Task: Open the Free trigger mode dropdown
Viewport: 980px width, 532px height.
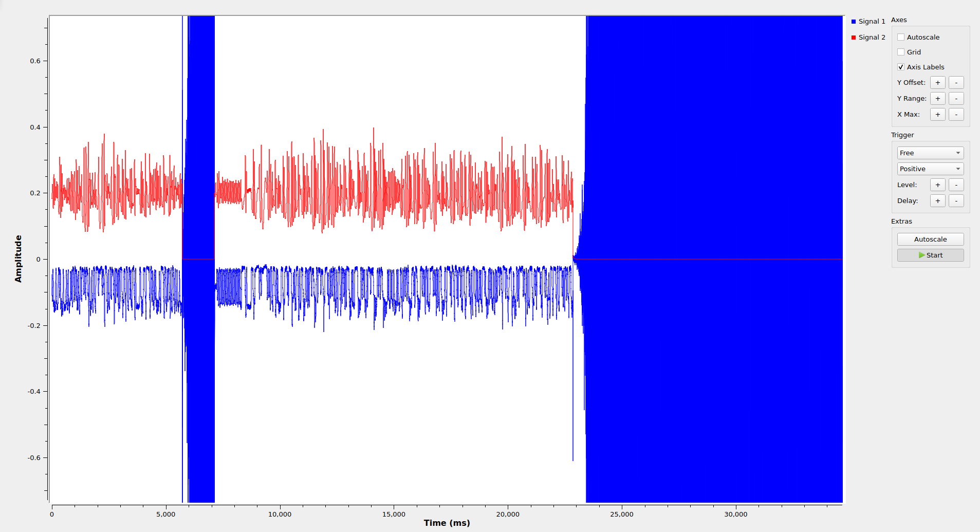Action: (930, 153)
